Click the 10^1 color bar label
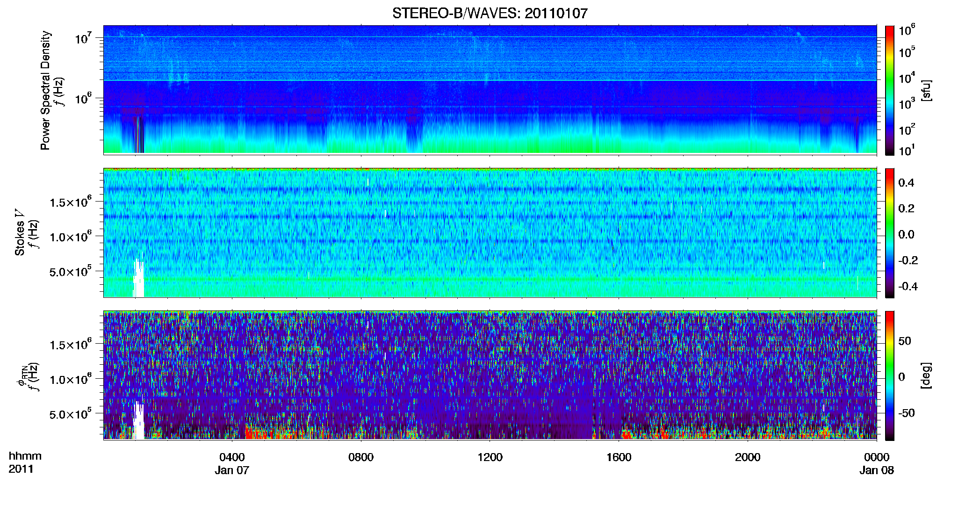The image size is (980, 505). (907, 151)
